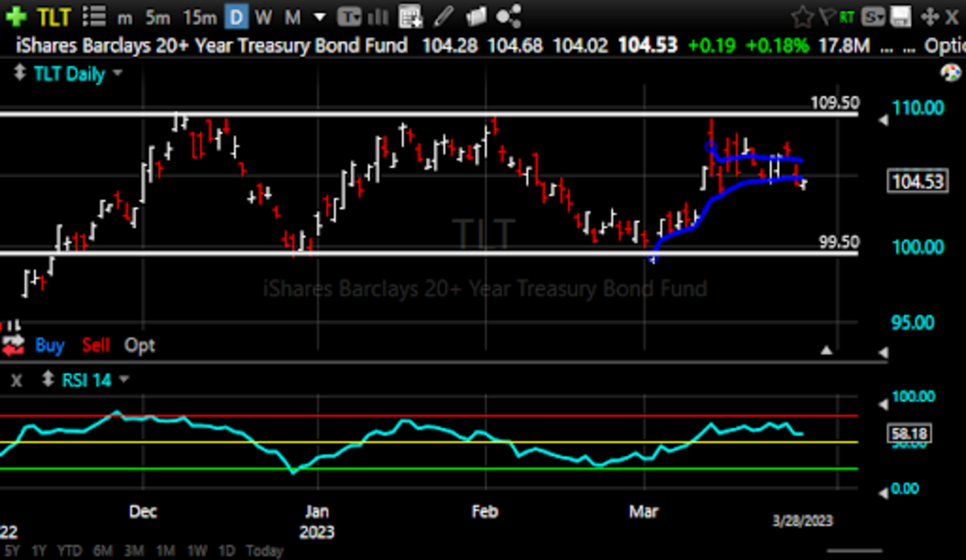The image size is (966, 560).
Task: Switch to the Daily (D) timeframe
Action: [x=236, y=17]
